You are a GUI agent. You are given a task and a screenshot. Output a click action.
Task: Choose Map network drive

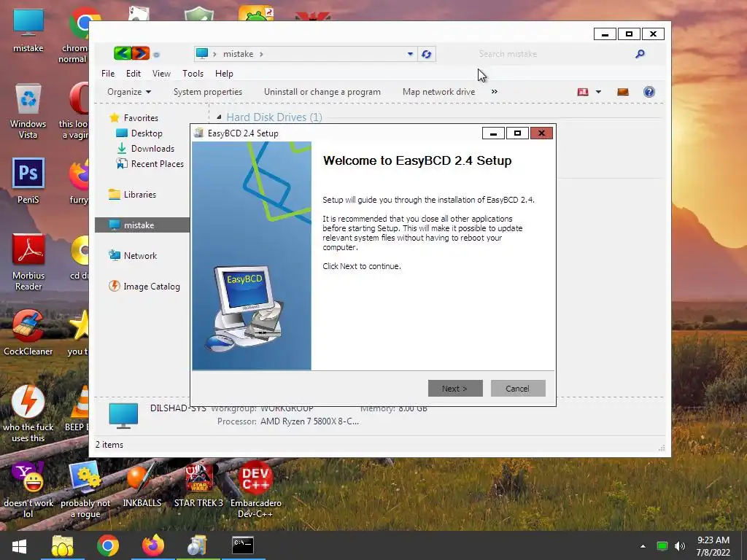coord(438,91)
